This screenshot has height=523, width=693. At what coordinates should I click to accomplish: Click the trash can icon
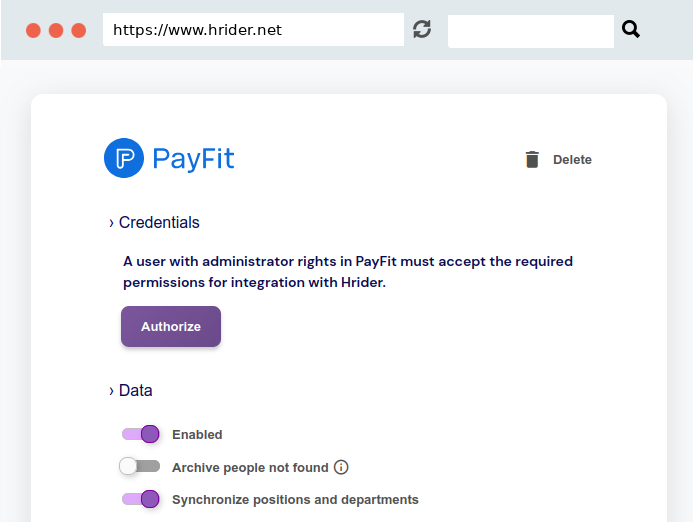(x=532, y=159)
